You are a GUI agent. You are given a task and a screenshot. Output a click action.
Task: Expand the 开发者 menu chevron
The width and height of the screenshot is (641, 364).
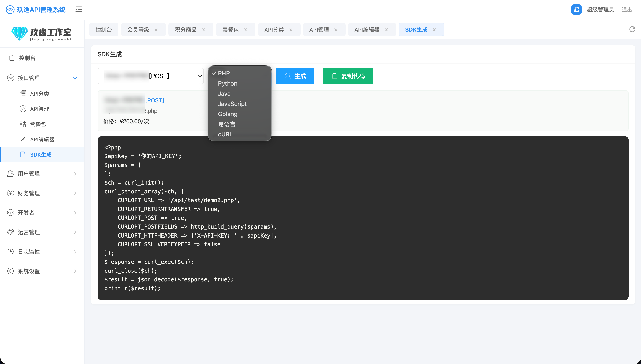click(75, 213)
